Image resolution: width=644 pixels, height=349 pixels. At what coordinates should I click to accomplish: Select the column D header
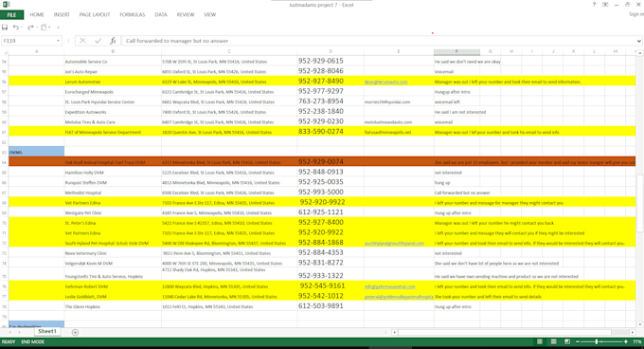331,52
